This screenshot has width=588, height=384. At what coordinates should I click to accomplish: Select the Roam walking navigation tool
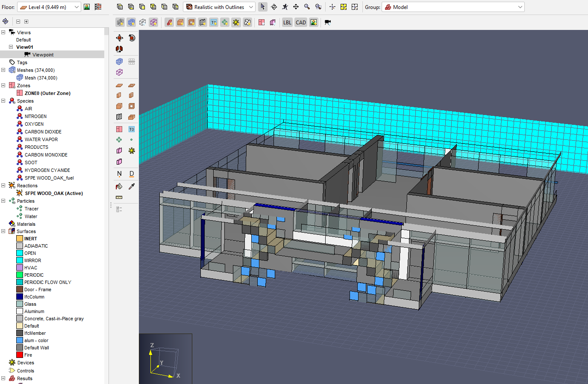point(285,7)
